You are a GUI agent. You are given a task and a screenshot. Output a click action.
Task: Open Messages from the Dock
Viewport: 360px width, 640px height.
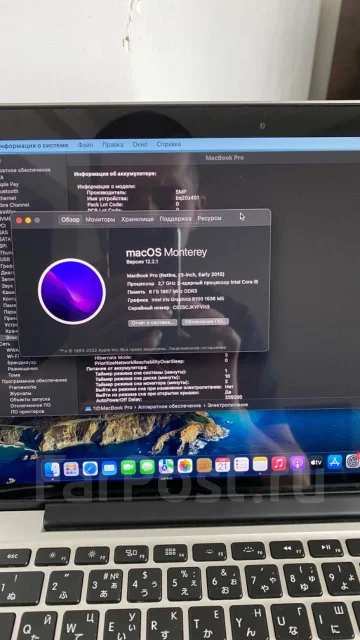(147, 467)
